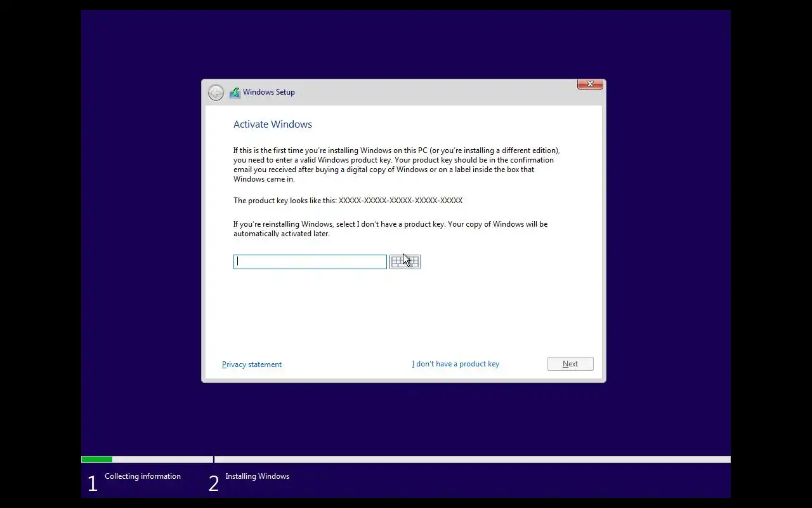This screenshot has height=508, width=812.
Task: Focus the product key input field
Action: (310, 262)
